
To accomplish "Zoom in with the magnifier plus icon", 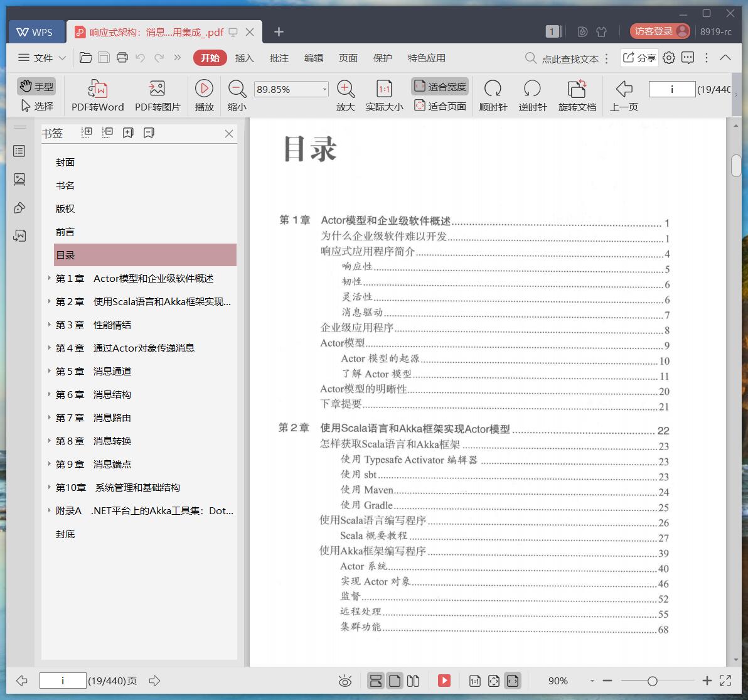I will 345,95.
